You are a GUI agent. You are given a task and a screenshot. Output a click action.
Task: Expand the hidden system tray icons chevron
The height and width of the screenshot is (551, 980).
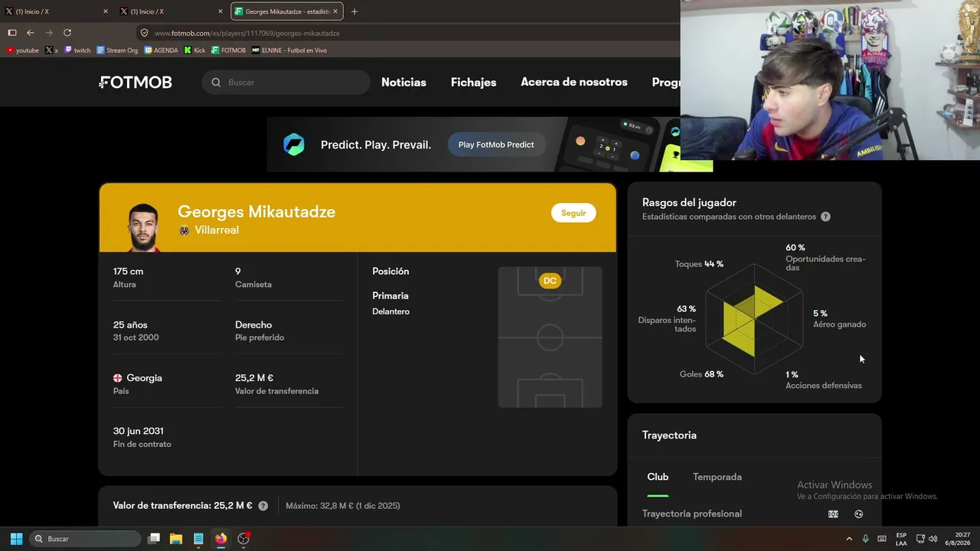tap(848, 539)
